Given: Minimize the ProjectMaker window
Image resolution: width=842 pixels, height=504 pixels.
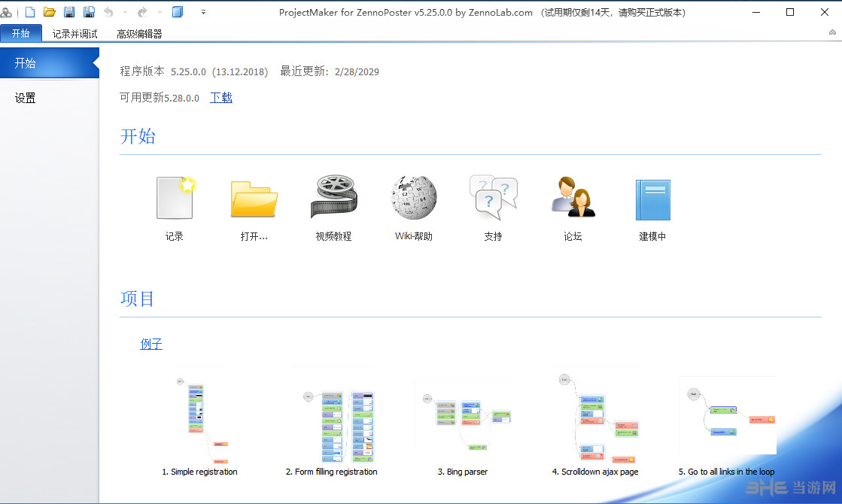Looking at the screenshot, I should coord(756,12).
